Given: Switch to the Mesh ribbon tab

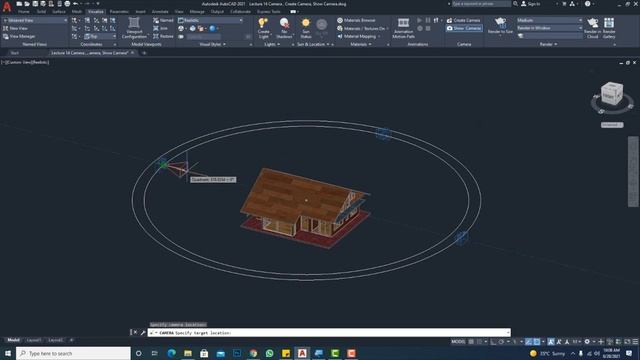Looking at the screenshot, I should click(77, 12).
